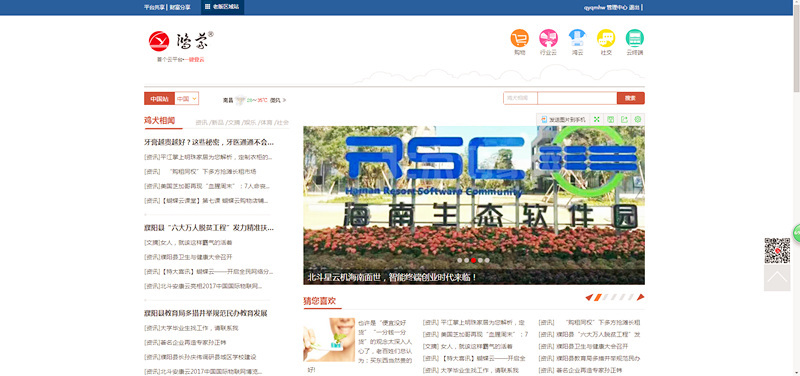The height and width of the screenshot is (376, 800).
Task: Open the 行业云 pink icon
Action: coord(548,38)
